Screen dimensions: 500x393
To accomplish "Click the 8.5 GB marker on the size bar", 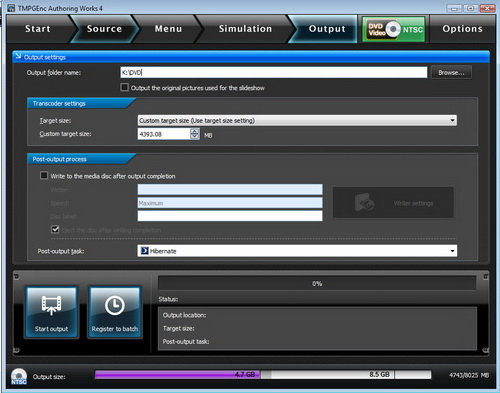I will (379, 374).
